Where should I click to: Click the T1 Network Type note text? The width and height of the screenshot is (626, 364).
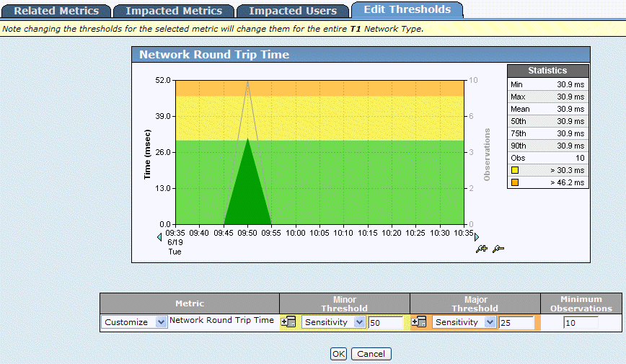pos(387,29)
